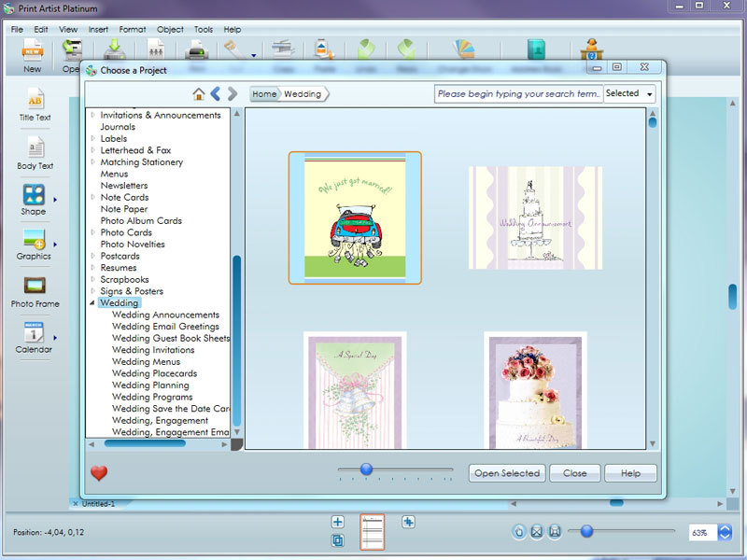Select Newsletters in the tree
747x560 pixels.
click(124, 185)
